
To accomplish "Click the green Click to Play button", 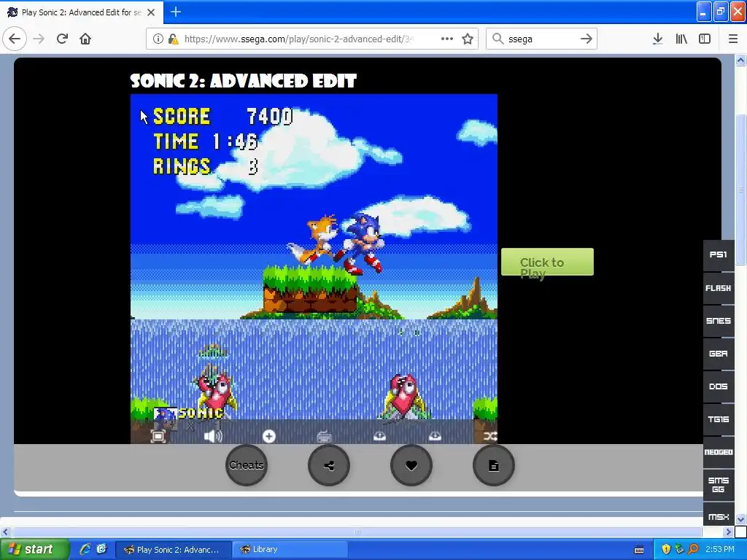I will click(547, 262).
